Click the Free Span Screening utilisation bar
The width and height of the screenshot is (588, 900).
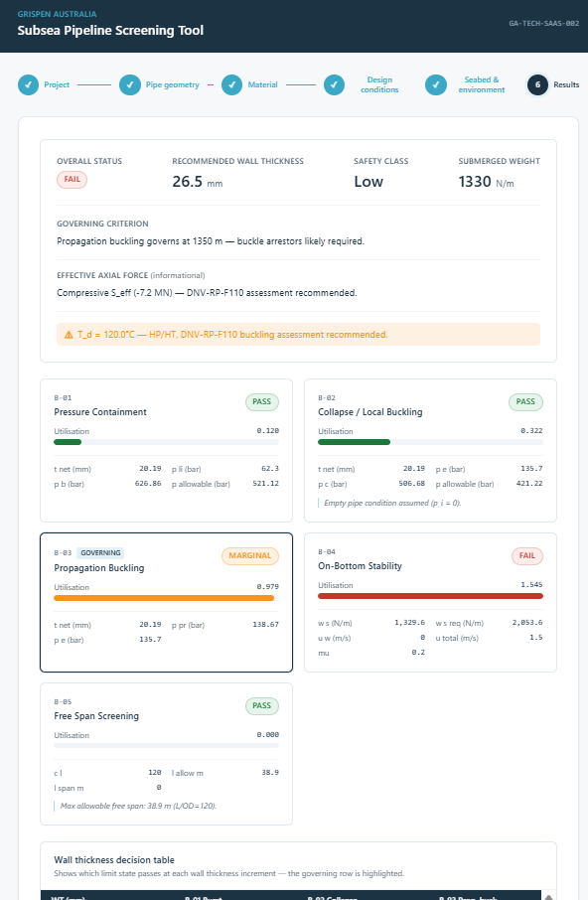click(166, 746)
